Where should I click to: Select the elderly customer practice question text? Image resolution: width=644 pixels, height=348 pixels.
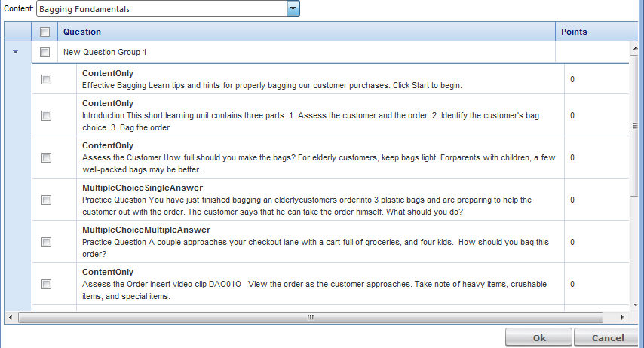pos(307,206)
